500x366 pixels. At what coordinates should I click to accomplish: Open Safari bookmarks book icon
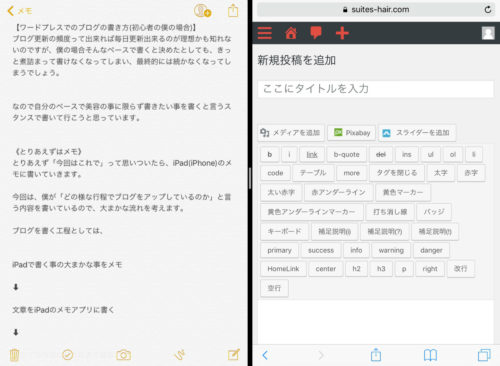[x=430, y=355]
